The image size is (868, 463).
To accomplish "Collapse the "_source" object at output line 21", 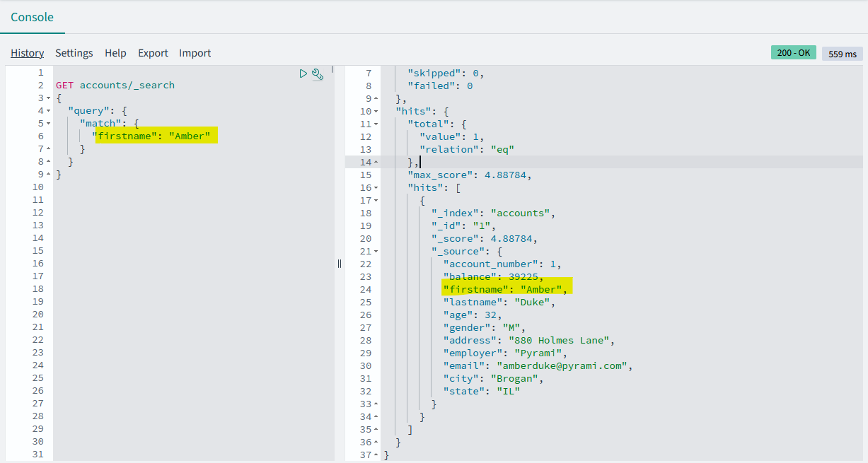I will pos(376,252).
